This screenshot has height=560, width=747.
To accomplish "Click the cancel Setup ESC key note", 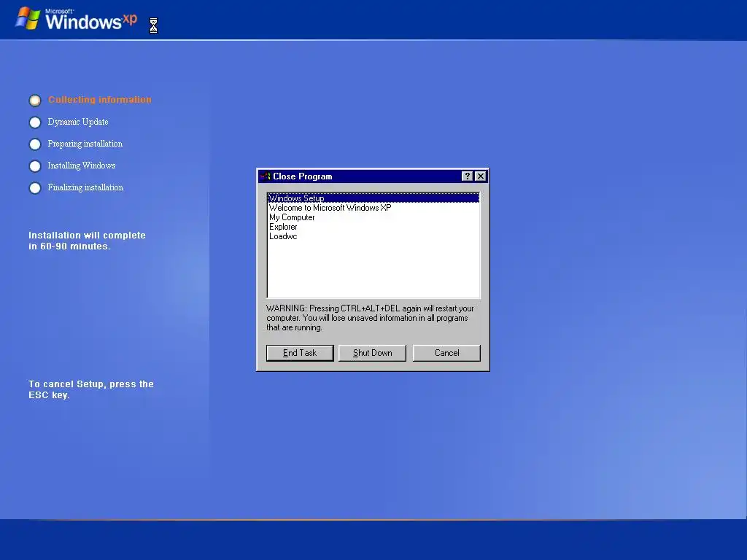I will point(90,389).
